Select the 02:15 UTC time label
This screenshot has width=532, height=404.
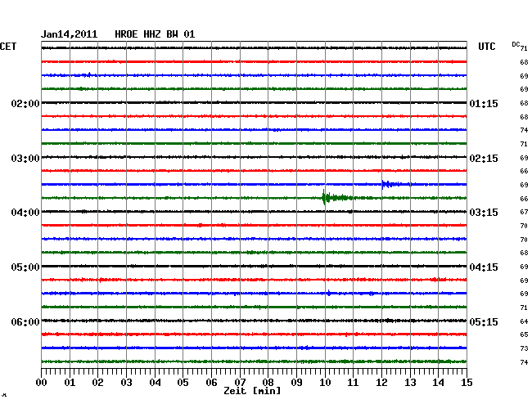(x=484, y=159)
